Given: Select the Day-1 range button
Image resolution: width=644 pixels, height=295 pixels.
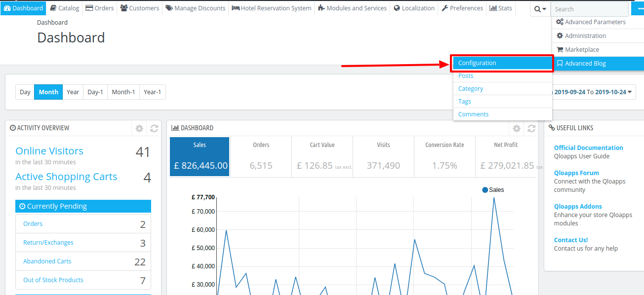Looking at the screenshot, I should pyautogui.click(x=95, y=92).
